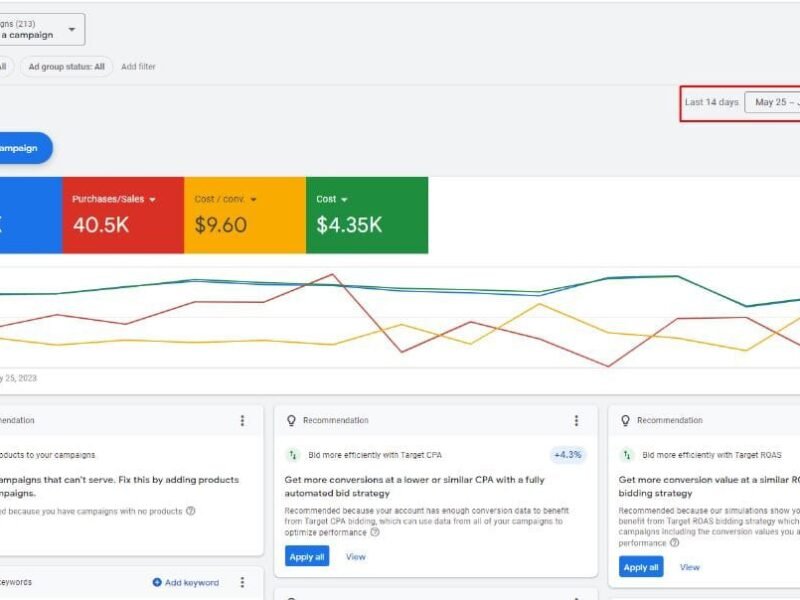The height and width of the screenshot is (600, 800).
Task: Open the green Cost metric dropdown
Action: (x=344, y=199)
